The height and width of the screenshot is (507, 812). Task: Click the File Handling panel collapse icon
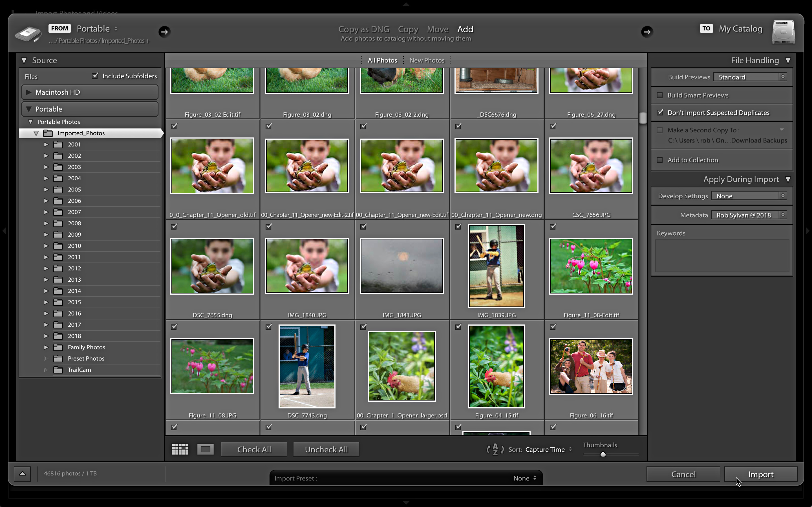(789, 60)
